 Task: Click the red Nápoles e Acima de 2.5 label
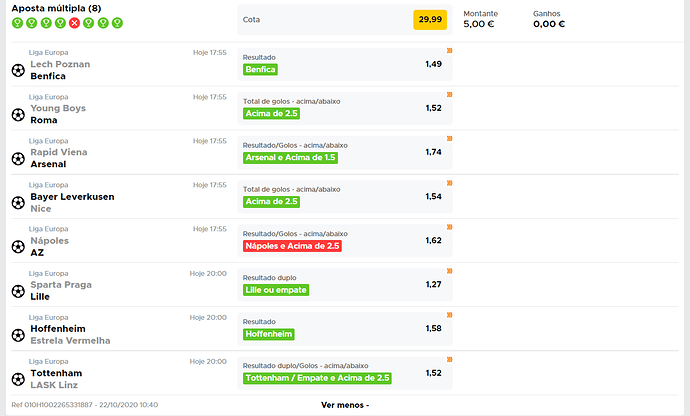tap(292, 246)
